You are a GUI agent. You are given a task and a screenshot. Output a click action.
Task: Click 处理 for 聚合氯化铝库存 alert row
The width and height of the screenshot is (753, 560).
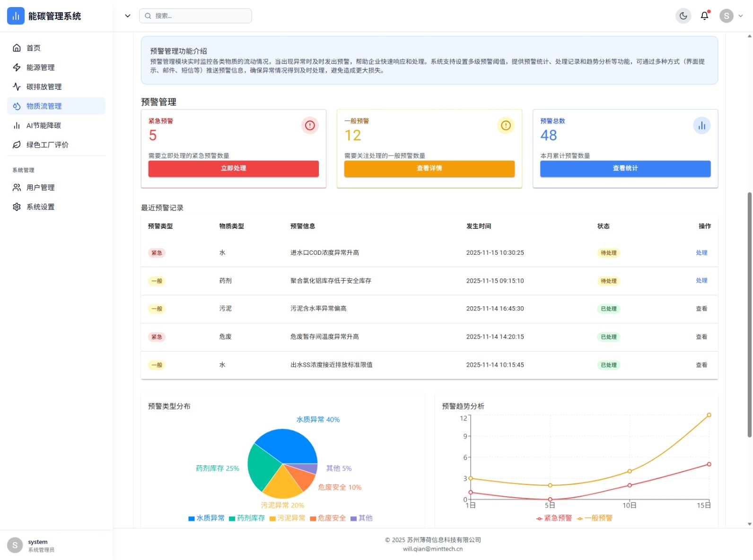click(x=701, y=281)
